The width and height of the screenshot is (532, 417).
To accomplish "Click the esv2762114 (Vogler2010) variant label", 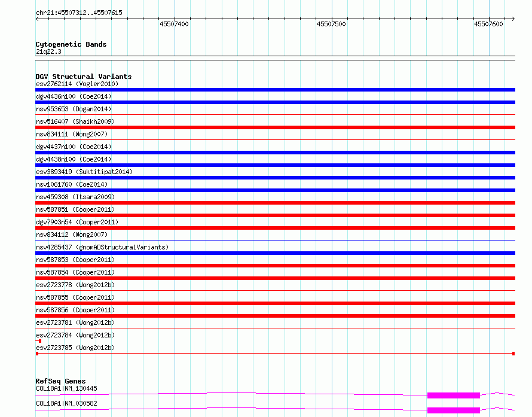I will (x=77, y=84).
